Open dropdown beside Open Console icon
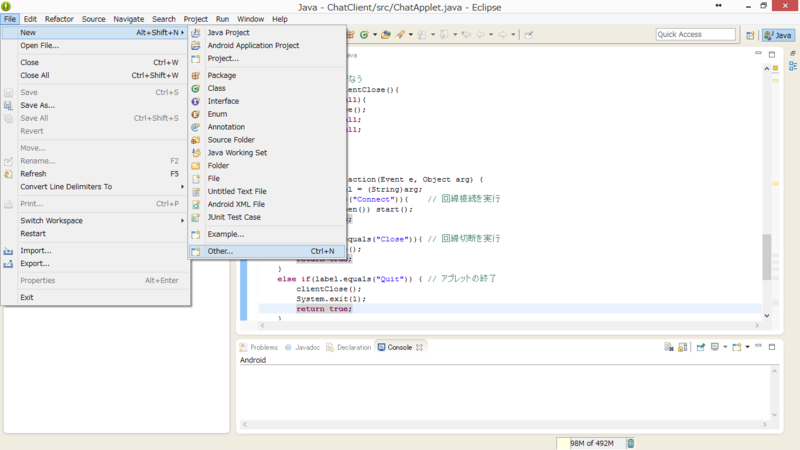 (x=747, y=347)
